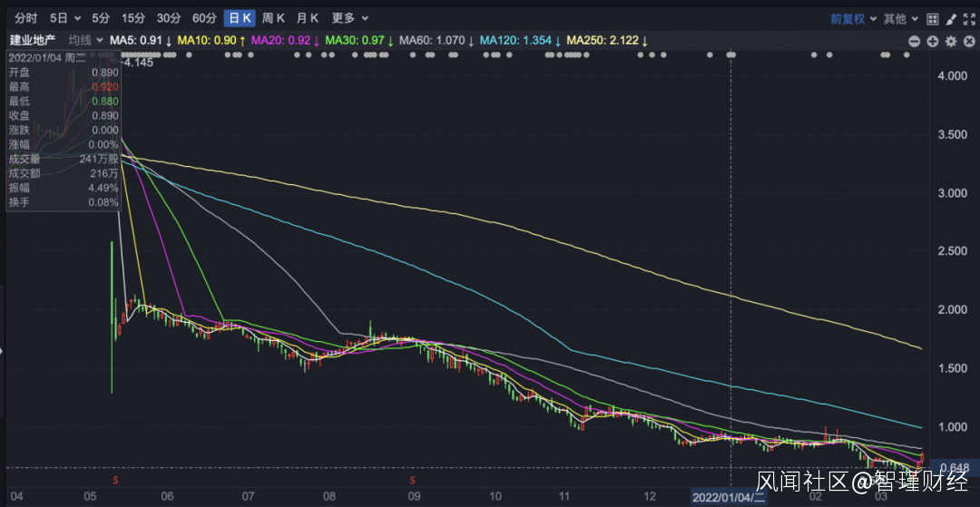
Task: Click the 2022/01/04 date label on time axis
Action: (x=730, y=497)
